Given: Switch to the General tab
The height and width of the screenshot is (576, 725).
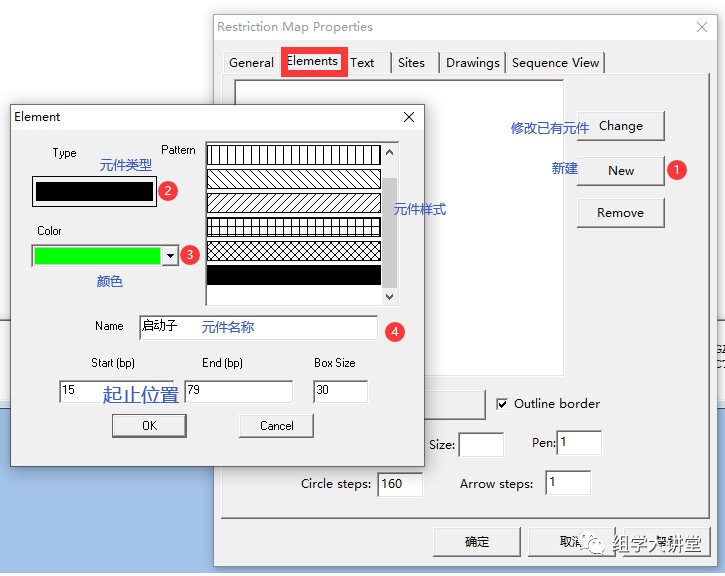Looking at the screenshot, I should pos(251,62).
